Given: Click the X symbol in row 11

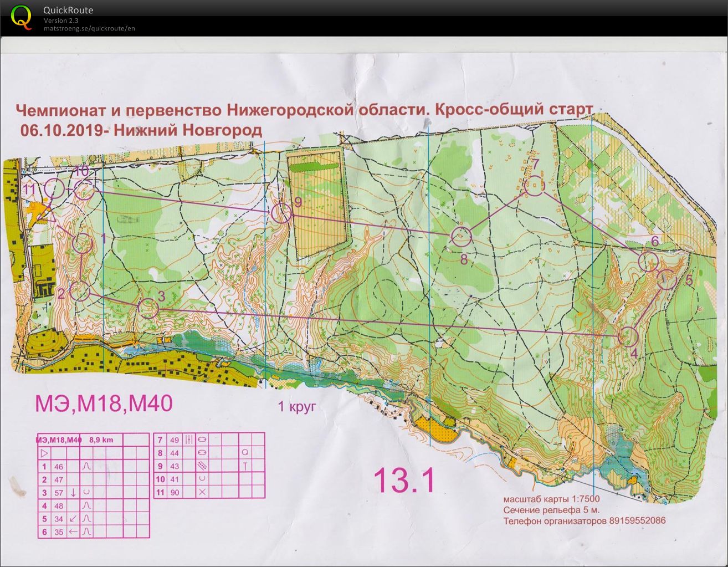Looking at the screenshot, I should coord(202,492).
